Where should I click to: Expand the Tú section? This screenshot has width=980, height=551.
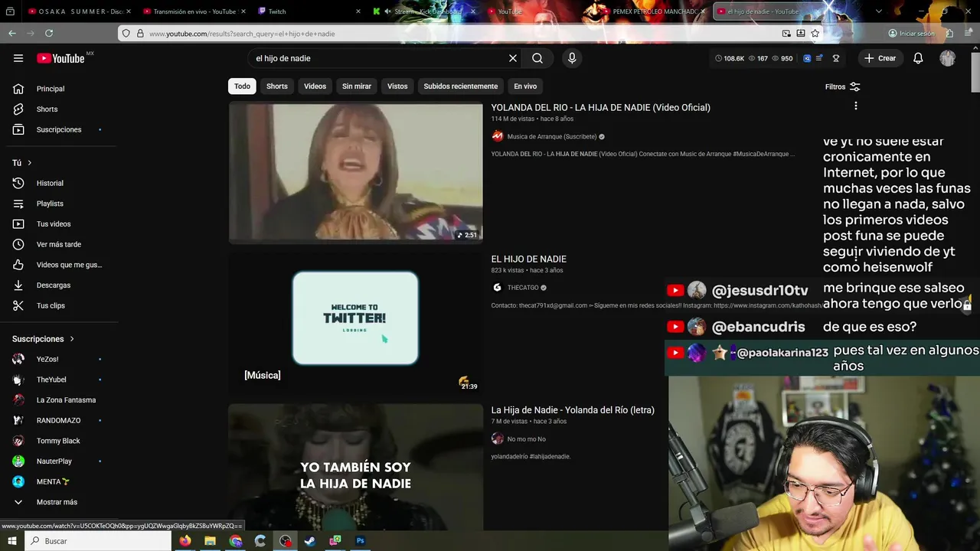coord(22,163)
